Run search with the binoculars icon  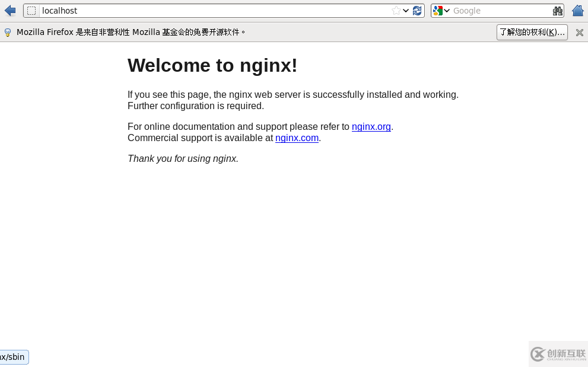[558, 11]
